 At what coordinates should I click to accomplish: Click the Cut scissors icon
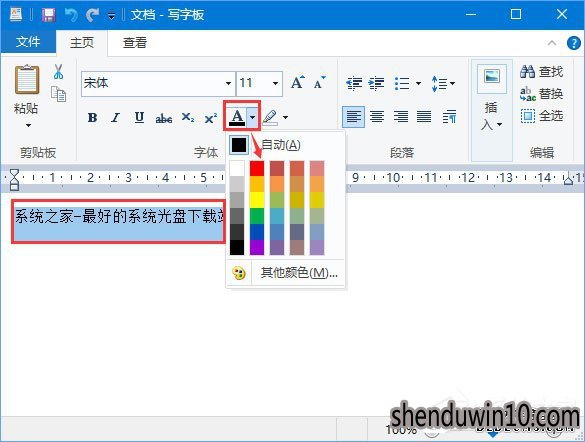(58, 72)
